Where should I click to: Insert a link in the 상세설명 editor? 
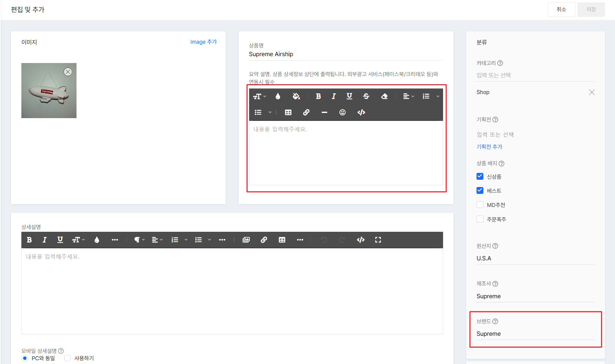tap(264, 240)
